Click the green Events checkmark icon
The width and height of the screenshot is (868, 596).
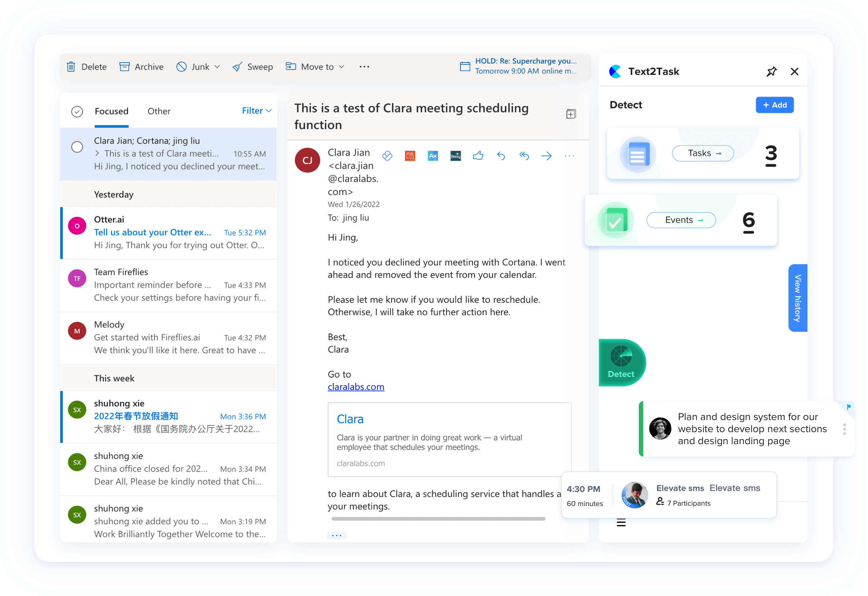tap(615, 220)
